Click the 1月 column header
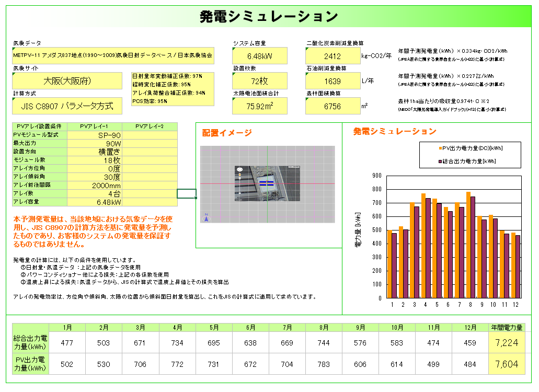Viewport: 539px width, 392px height. pos(67,327)
